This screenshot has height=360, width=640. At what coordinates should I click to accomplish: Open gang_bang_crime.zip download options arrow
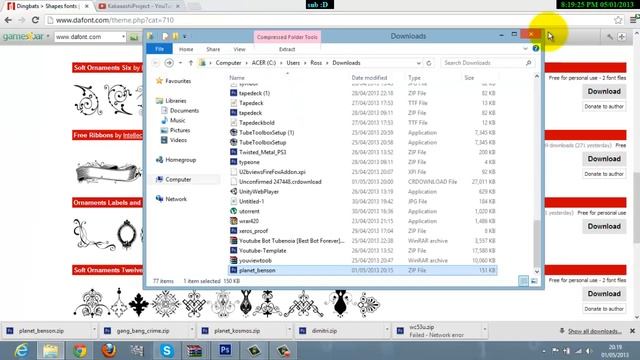pyautogui.click(x=191, y=329)
